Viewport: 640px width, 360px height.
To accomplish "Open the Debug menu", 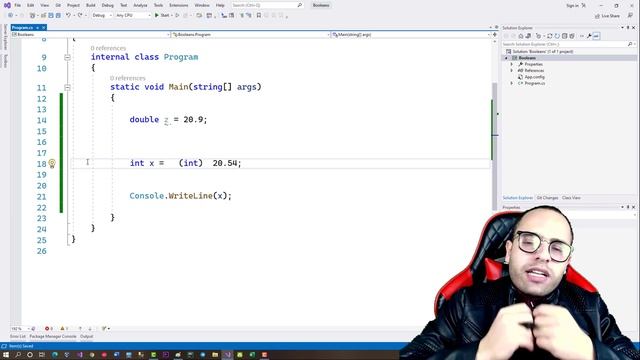I will pyautogui.click(x=108, y=5).
